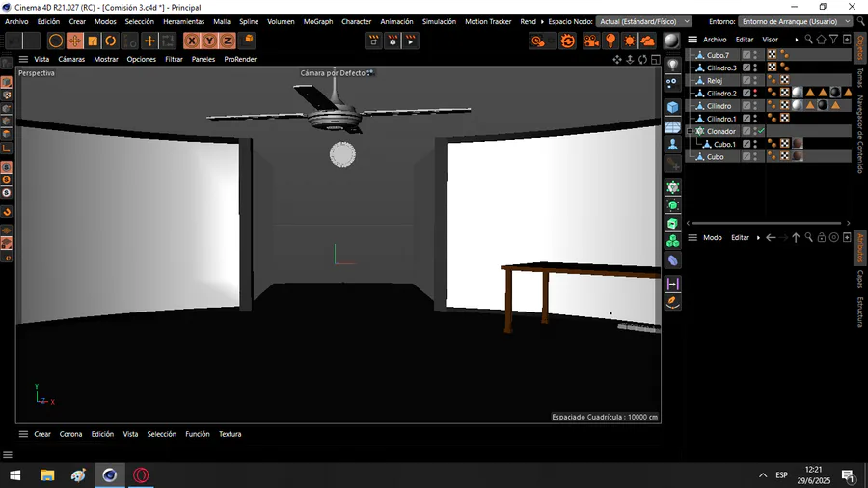The image size is (868, 488).
Task: Activate the Scale tool
Action: click(x=93, y=41)
